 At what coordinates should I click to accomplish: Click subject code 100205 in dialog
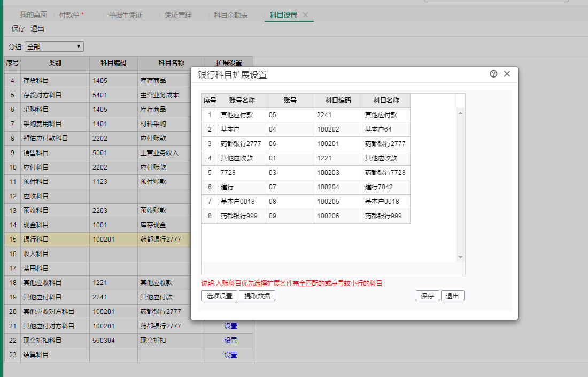338,202
